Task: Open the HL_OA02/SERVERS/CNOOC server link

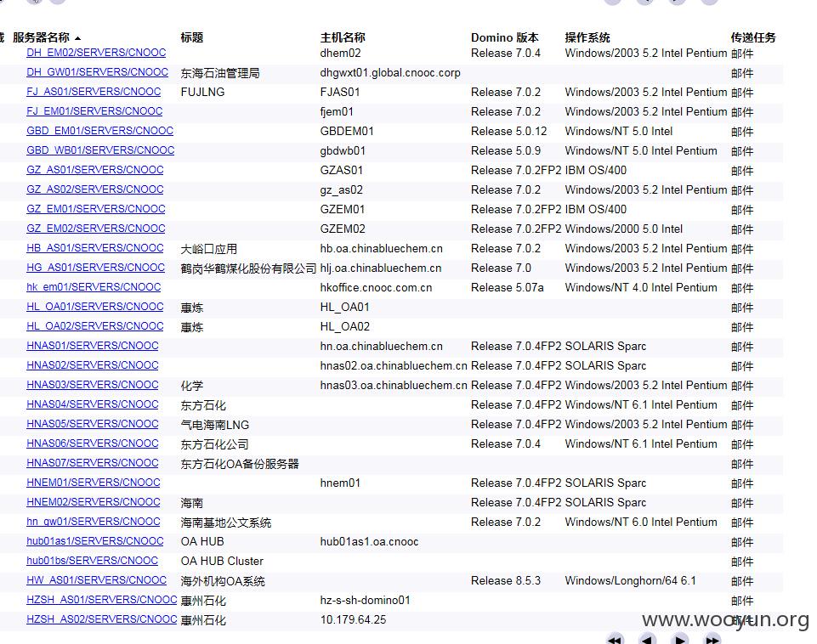Action: click(95, 326)
